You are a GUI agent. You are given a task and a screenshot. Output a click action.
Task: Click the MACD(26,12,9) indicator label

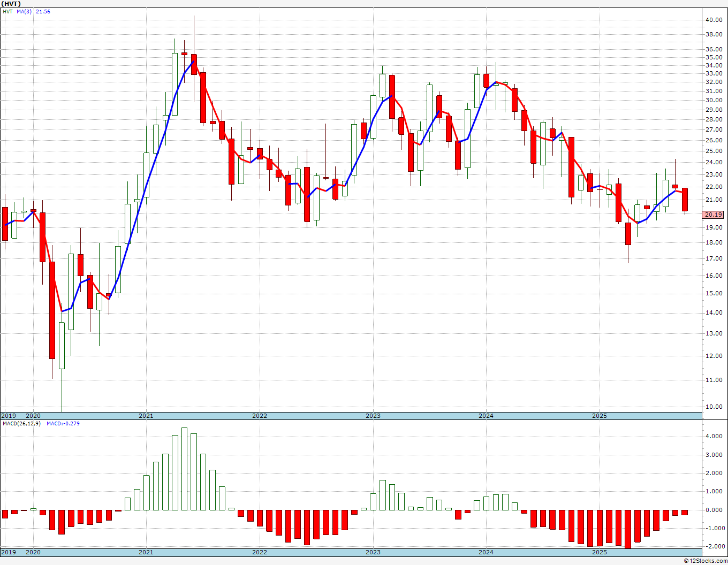pyautogui.click(x=20, y=424)
